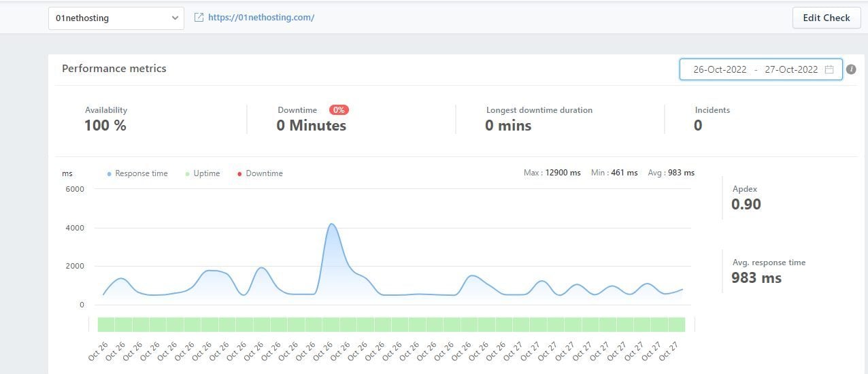Click the green uptime status bar
The width and height of the screenshot is (868, 374).
[x=391, y=324]
